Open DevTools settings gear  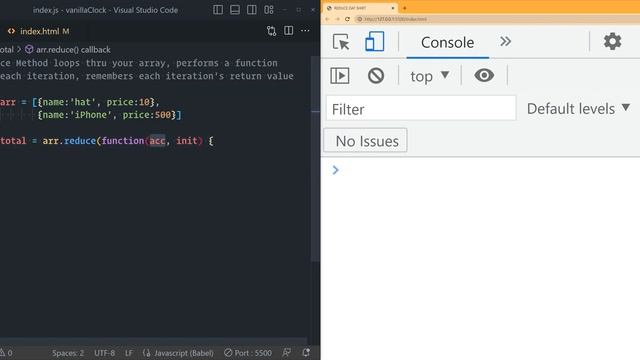coord(612,41)
